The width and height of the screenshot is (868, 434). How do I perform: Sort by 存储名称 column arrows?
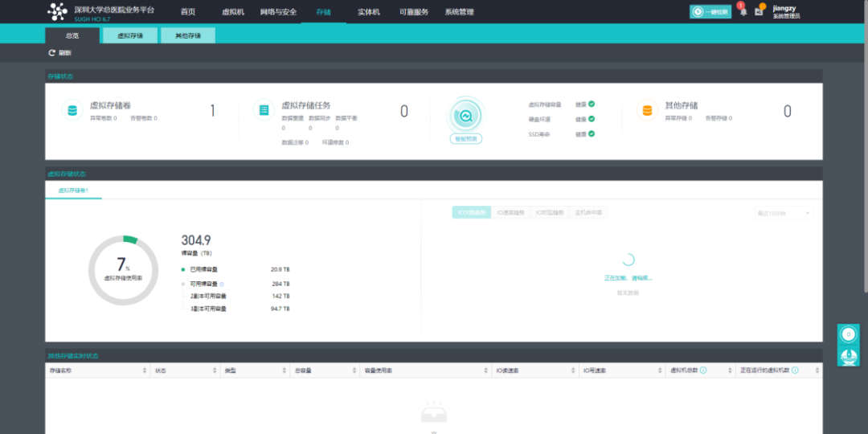point(145,371)
